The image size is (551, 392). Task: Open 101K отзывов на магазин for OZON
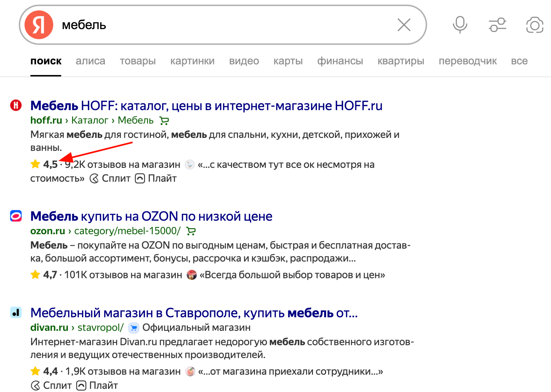tap(123, 275)
